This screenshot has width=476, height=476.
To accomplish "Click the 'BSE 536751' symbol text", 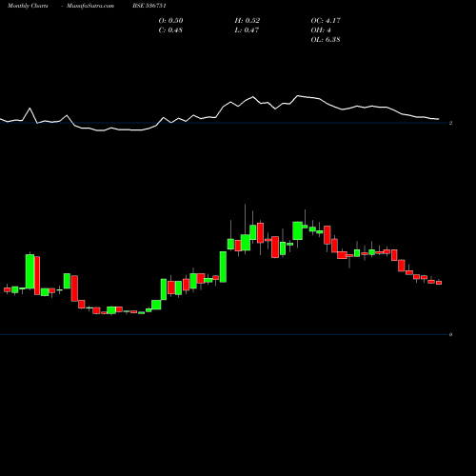I will click(x=149, y=6).
